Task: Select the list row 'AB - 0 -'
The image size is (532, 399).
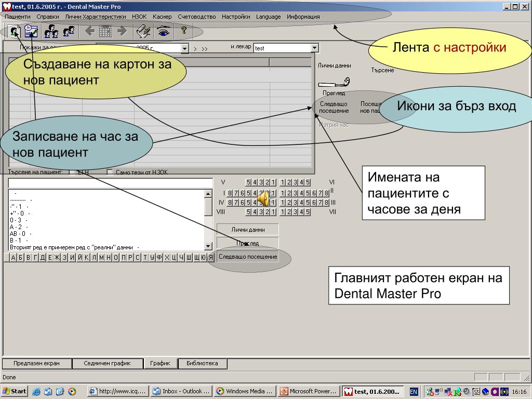Action: click(106, 234)
